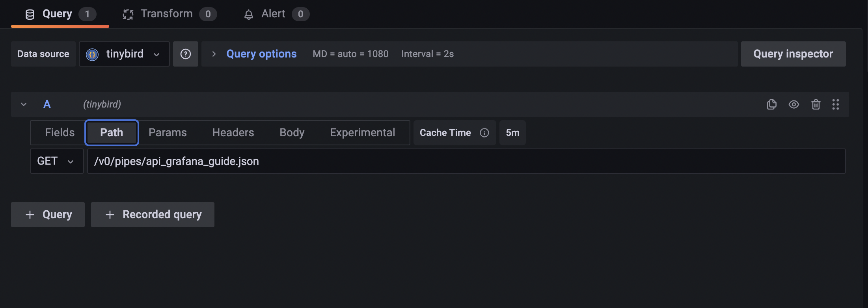Open data source help question-mark icon
Screen dimensions: 868x308
pyautogui.click(x=186, y=54)
